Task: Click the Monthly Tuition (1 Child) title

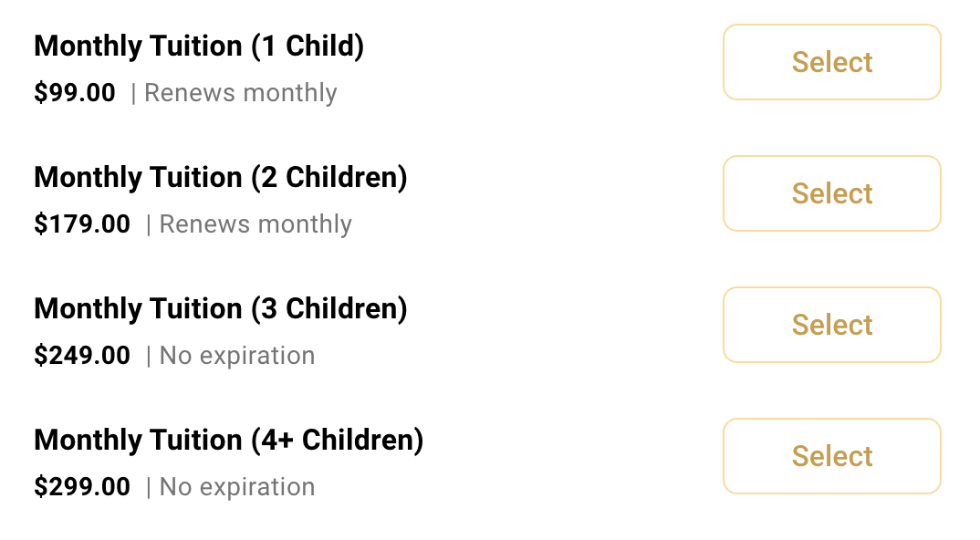Action: pyautogui.click(x=199, y=47)
